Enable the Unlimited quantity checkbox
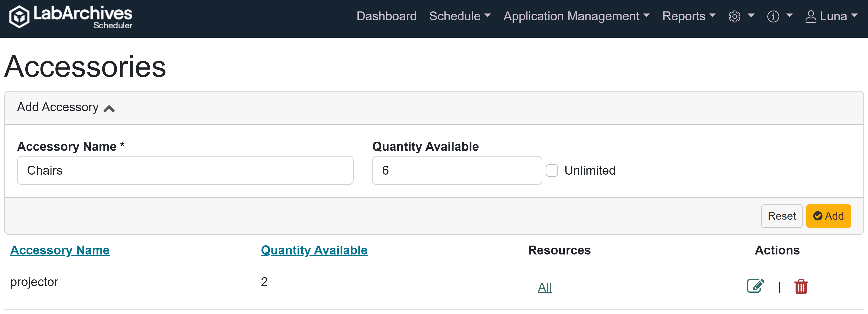 [x=552, y=170]
